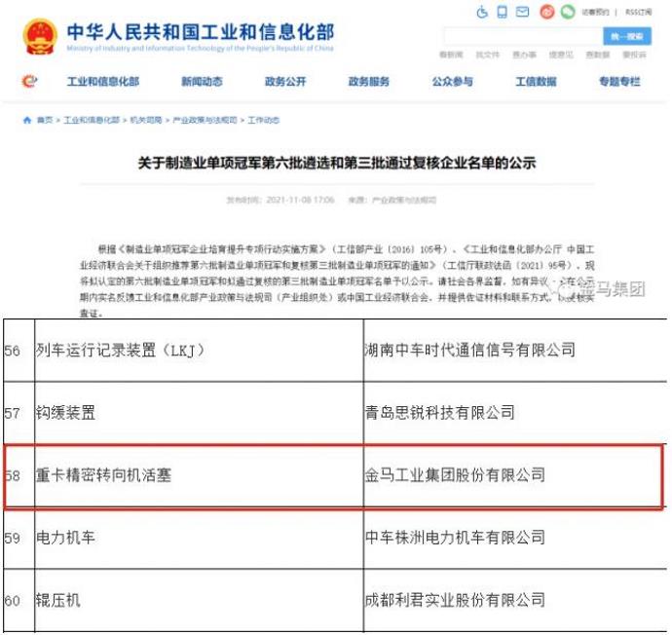
Task: Click the 金马工业集团股份有限公司 table cell
Action: (455, 475)
